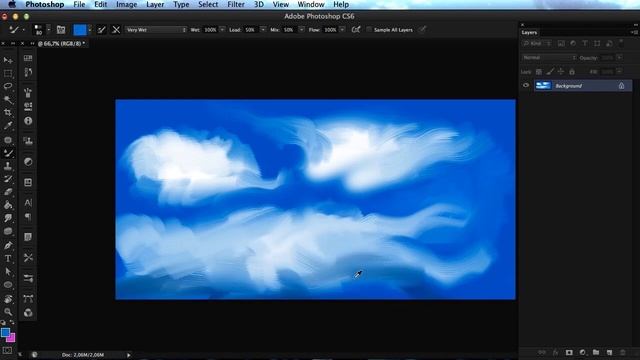
Task: Toggle lock image pixels
Action: tap(550, 72)
